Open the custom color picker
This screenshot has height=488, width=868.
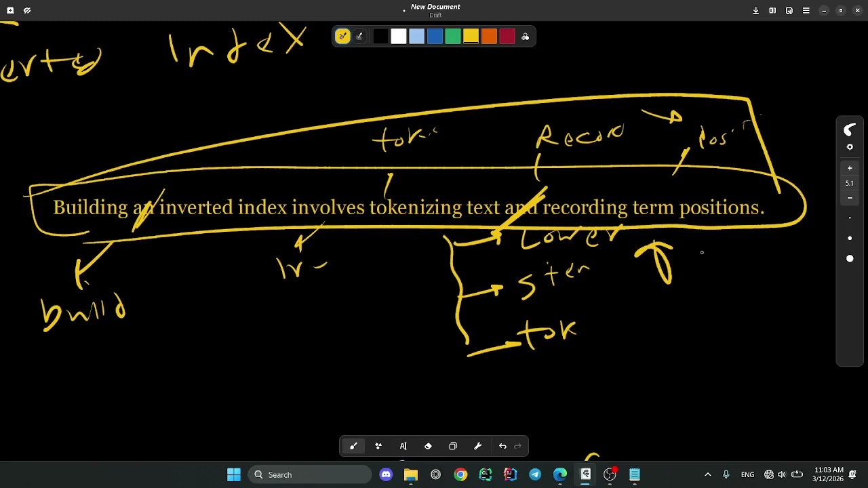(525, 37)
